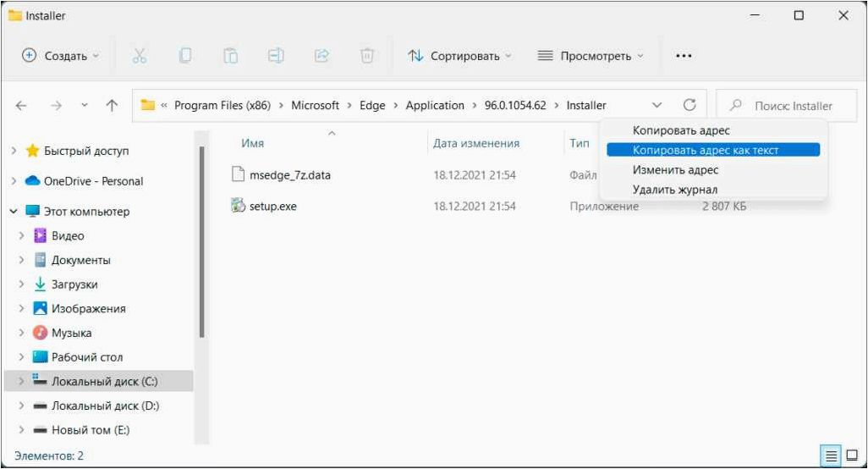Screen dimensions: 868x469
Task: Sort by Дата изменения column header
Action: point(476,143)
